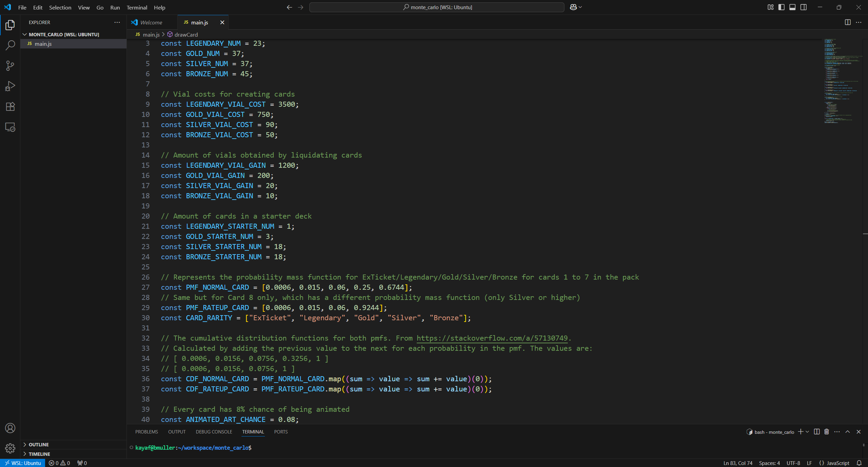Open the Accounts menu icon
The height and width of the screenshot is (467, 868).
coord(10,428)
